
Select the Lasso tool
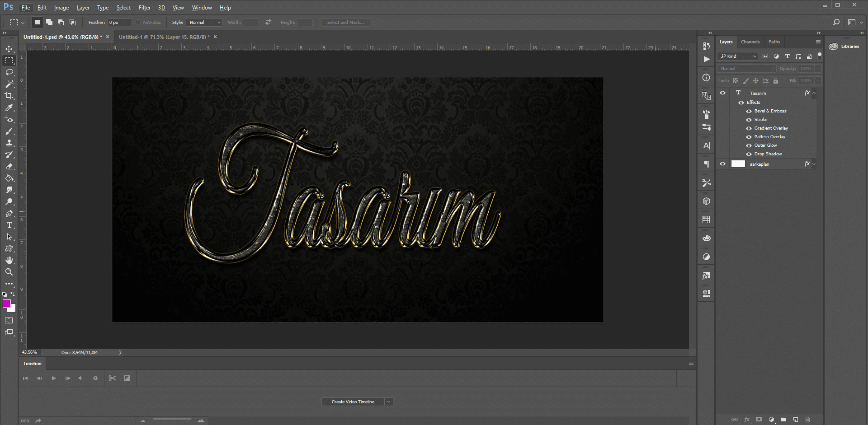point(9,72)
